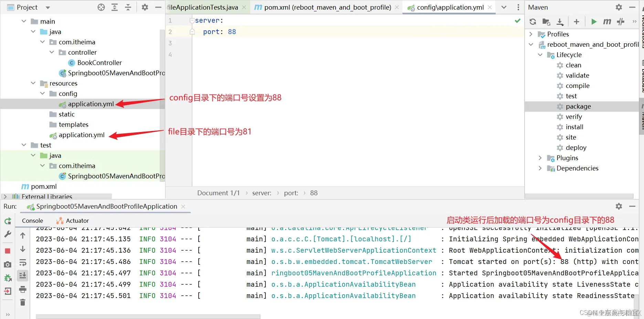Jump up the stack trace in console
The width and height of the screenshot is (644, 319).
pyautogui.click(x=23, y=235)
